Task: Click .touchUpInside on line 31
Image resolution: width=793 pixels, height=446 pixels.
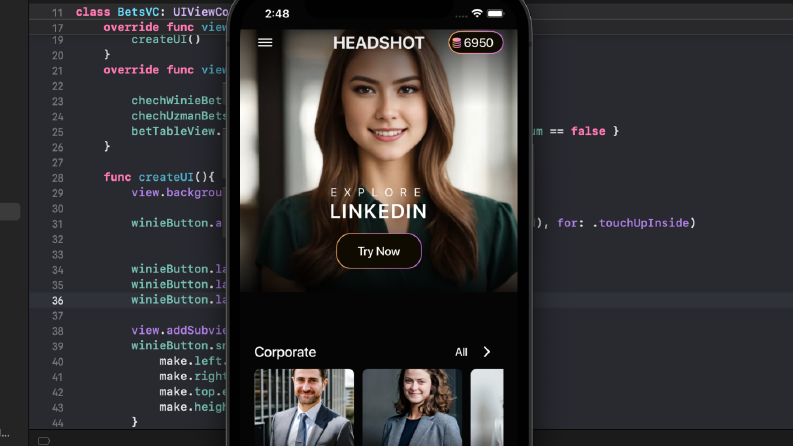Action: (641, 223)
